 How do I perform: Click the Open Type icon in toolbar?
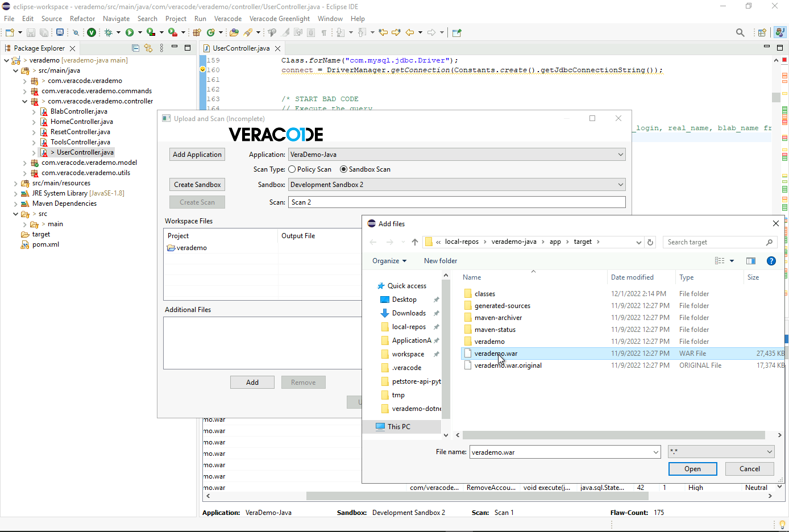tap(234, 32)
